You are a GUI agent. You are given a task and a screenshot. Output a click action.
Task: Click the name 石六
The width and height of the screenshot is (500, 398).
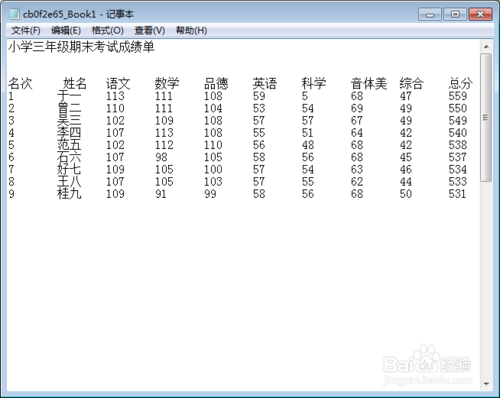click(69, 157)
